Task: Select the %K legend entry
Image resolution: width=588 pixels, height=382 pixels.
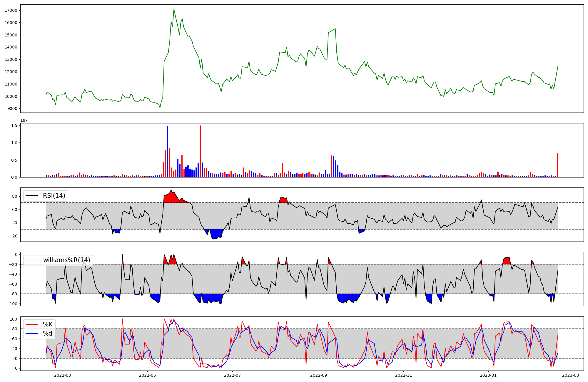Action: [48, 324]
